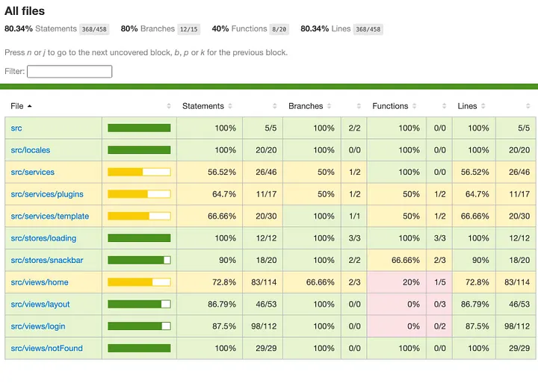
Task: Select the 1/5 functions count cell
Action: click(x=439, y=282)
